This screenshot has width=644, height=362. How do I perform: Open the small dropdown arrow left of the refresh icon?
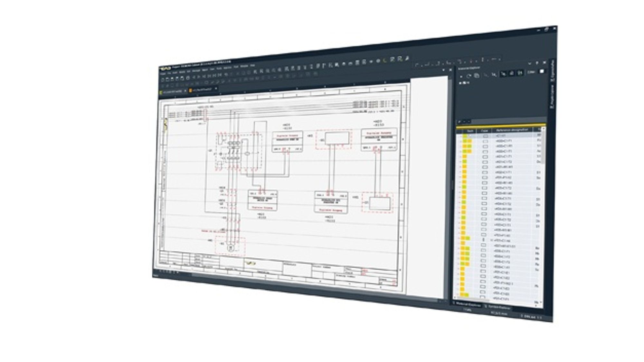pyautogui.click(x=461, y=77)
